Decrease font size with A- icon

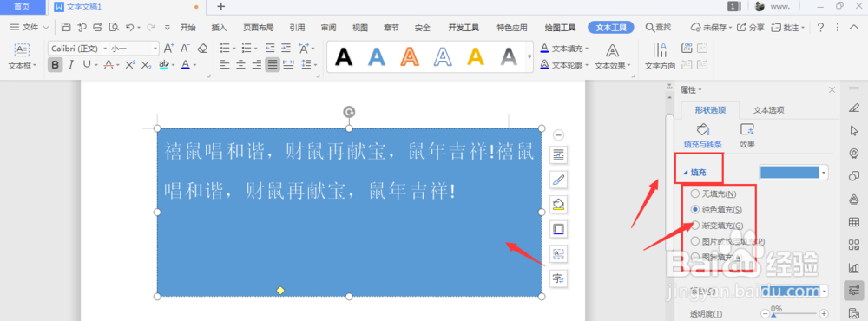186,49
